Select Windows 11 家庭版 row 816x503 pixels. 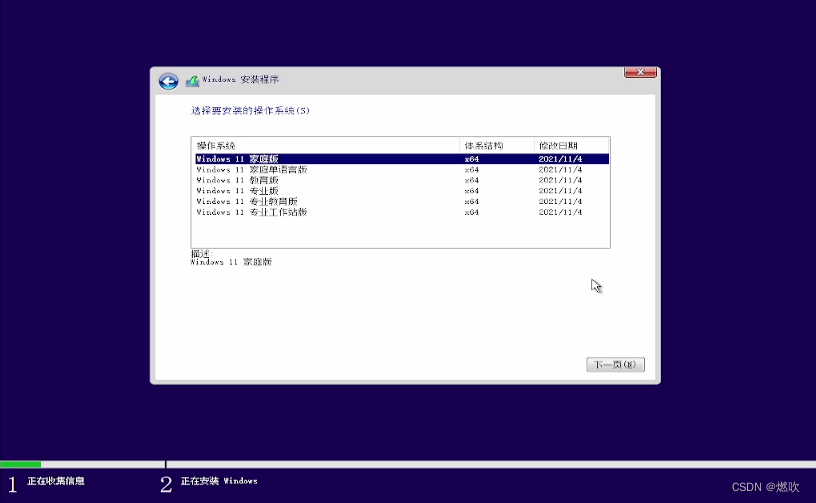(x=402, y=159)
